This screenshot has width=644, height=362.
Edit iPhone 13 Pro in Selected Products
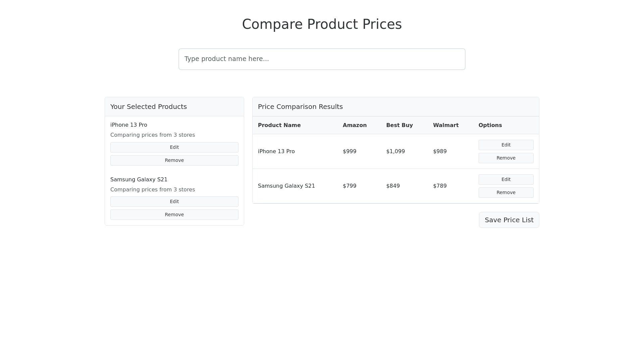174,147
